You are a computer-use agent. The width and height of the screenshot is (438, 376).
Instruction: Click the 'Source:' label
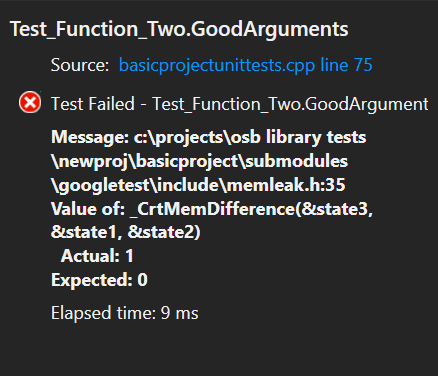coord(80,65)
